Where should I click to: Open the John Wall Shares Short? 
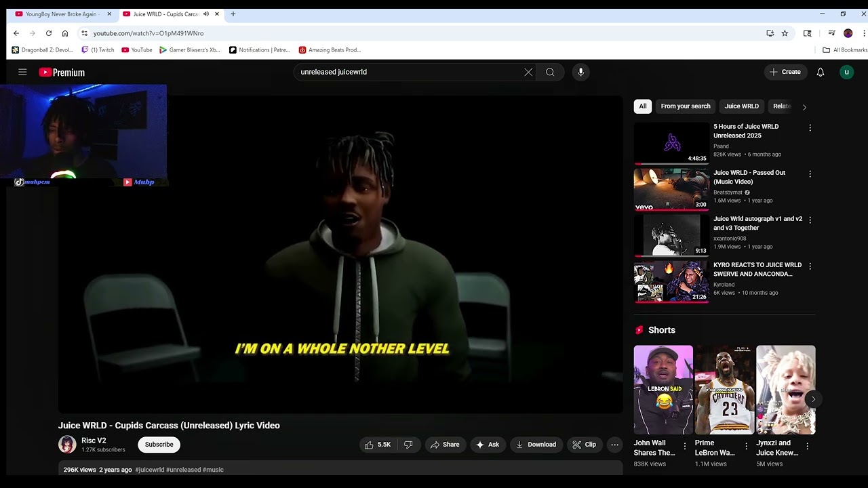[x=663, y=390]
